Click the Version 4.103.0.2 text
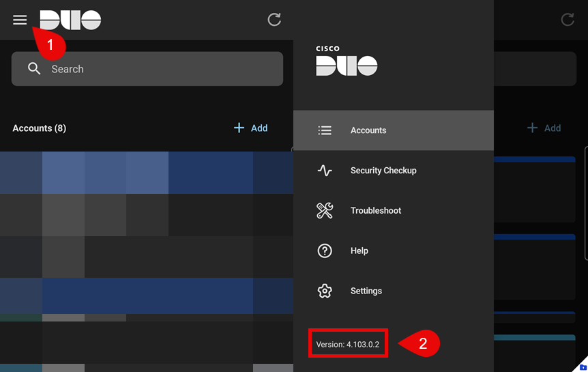The height and width of the screenshot is (372, 588). click(x=348, y=345)
